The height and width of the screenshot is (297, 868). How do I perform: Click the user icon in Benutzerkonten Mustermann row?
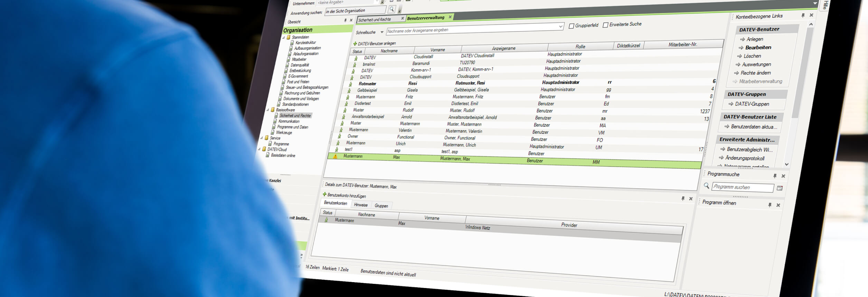[326, 220]
